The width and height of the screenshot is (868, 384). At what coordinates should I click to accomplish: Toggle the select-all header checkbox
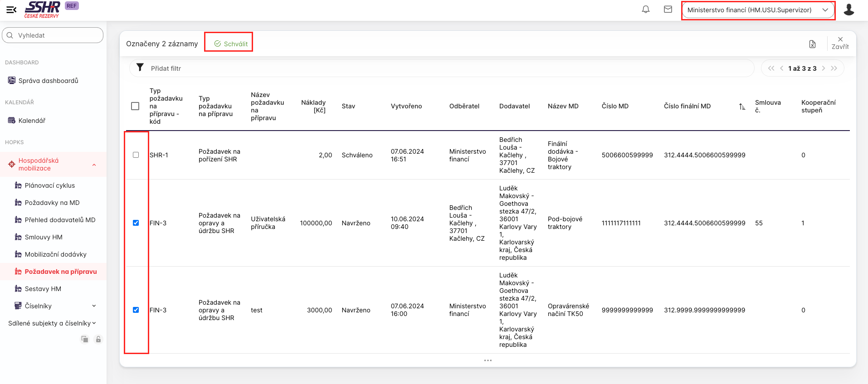tap(135, 106)
